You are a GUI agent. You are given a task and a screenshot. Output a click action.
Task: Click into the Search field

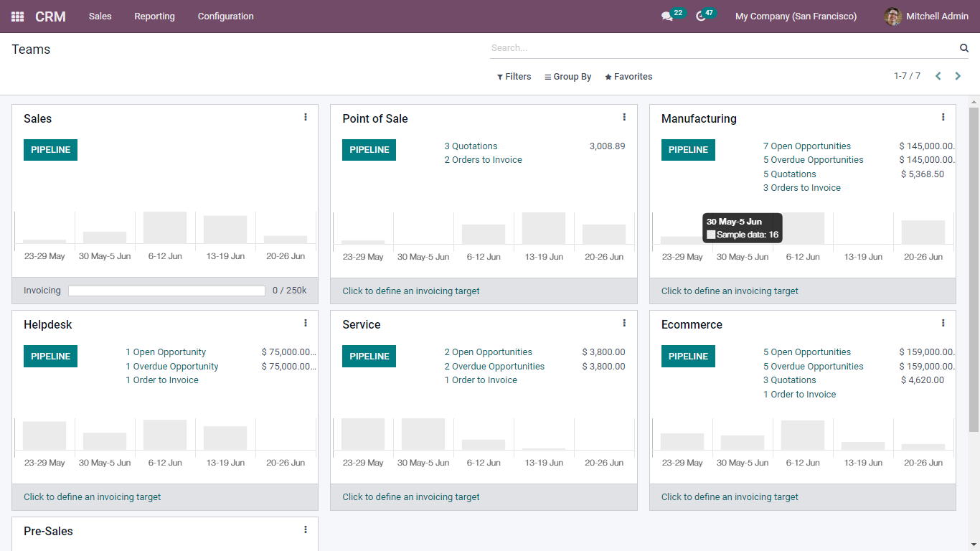click(723, 48)
